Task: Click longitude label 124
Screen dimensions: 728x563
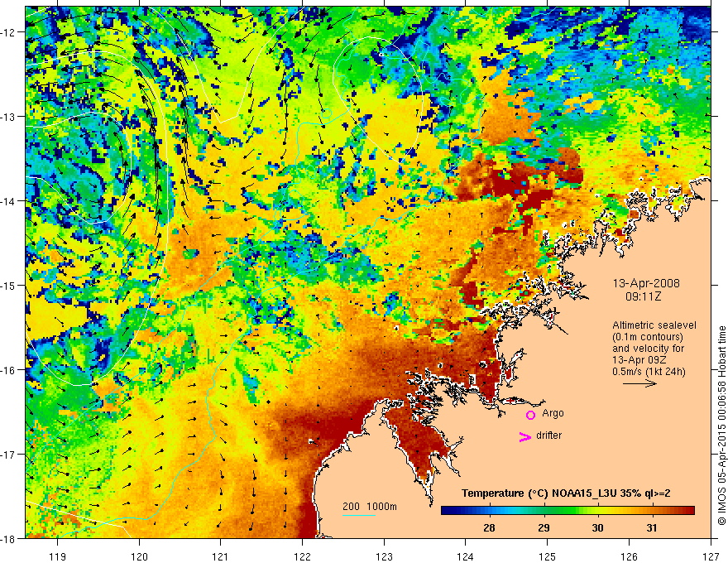Action: pyautogui.click(x=465, y=556)
